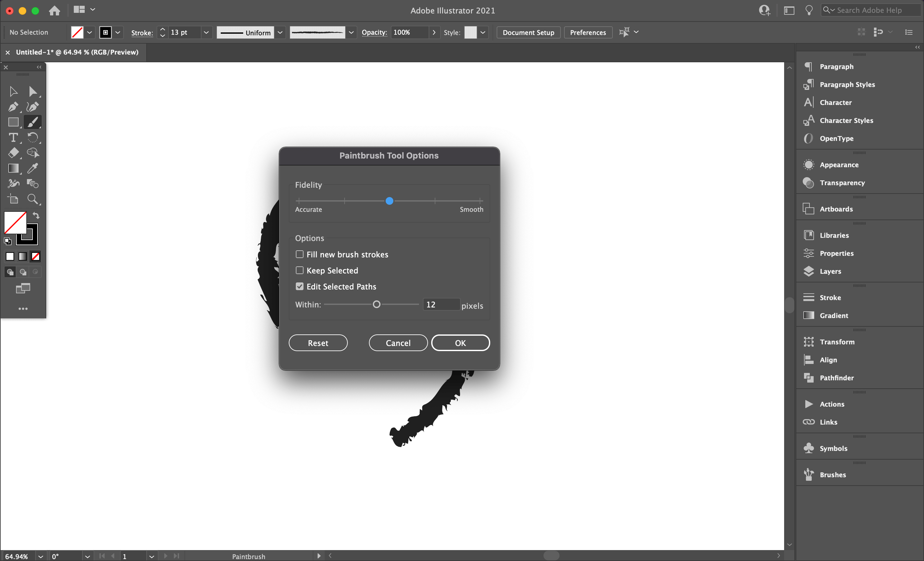Open the Transparency panel
The width and height of the screenshot is (924, 561).
(842, 183)
